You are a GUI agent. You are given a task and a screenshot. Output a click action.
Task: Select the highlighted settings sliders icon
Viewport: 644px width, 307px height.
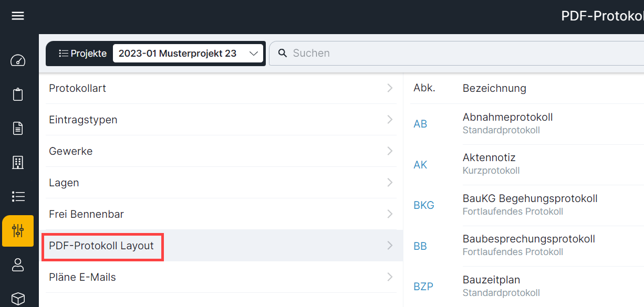[18, 231]
